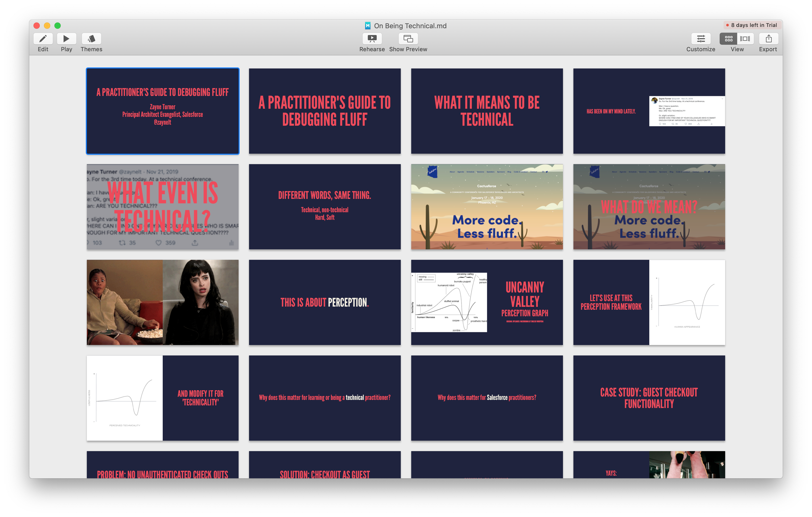Select the 'What It Means To Be Technical' slide
This screenshot has height=517, width=812.
pyautogui.click(x=487, y=111)
